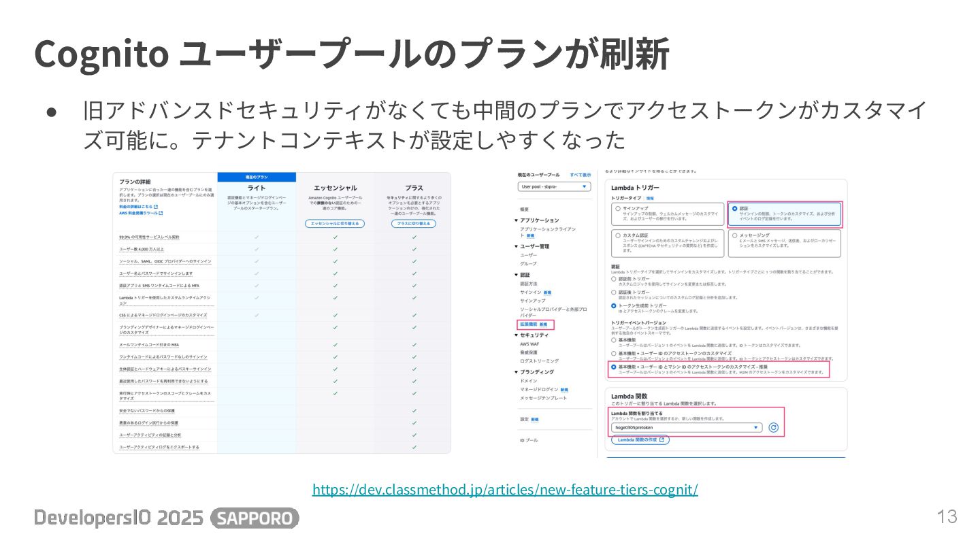Image resolution: width=980 pixels, height=551 pixels.
Task: Collapse the ユーザー管理 sidebar section
Action: point(516,246)
